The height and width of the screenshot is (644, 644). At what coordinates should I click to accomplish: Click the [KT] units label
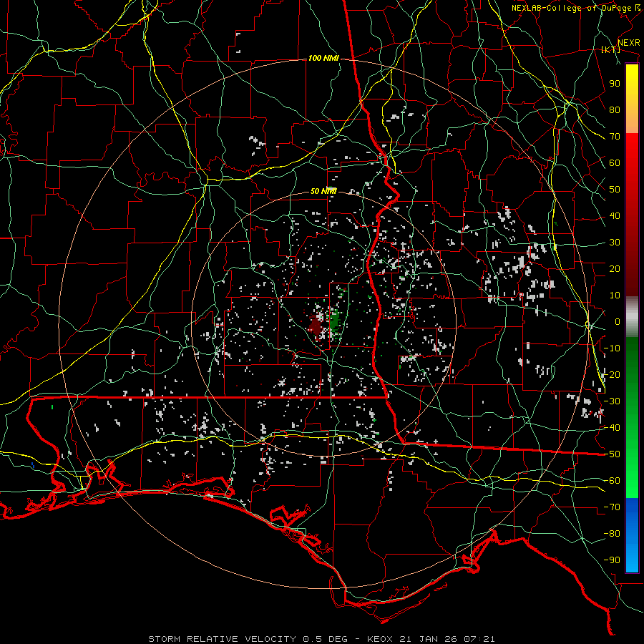tap(611, 49)
